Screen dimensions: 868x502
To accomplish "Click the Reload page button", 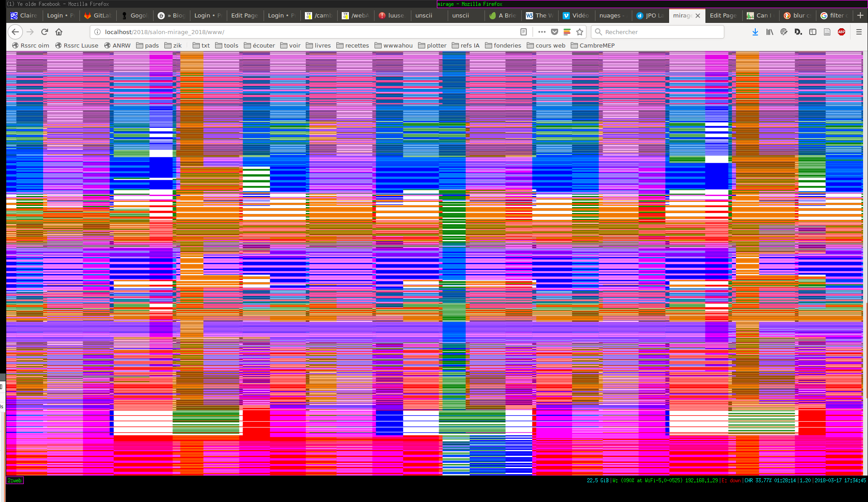I will [x=44, y=32].
